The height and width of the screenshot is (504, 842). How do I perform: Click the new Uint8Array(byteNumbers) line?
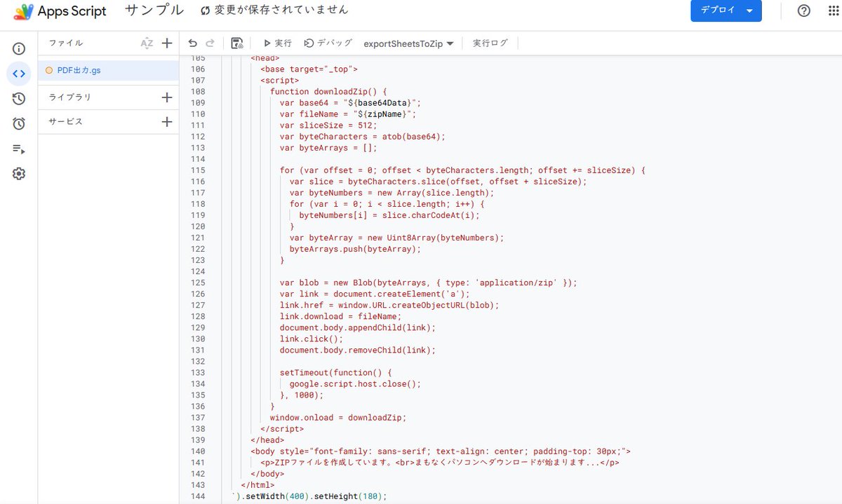[397, 238]
